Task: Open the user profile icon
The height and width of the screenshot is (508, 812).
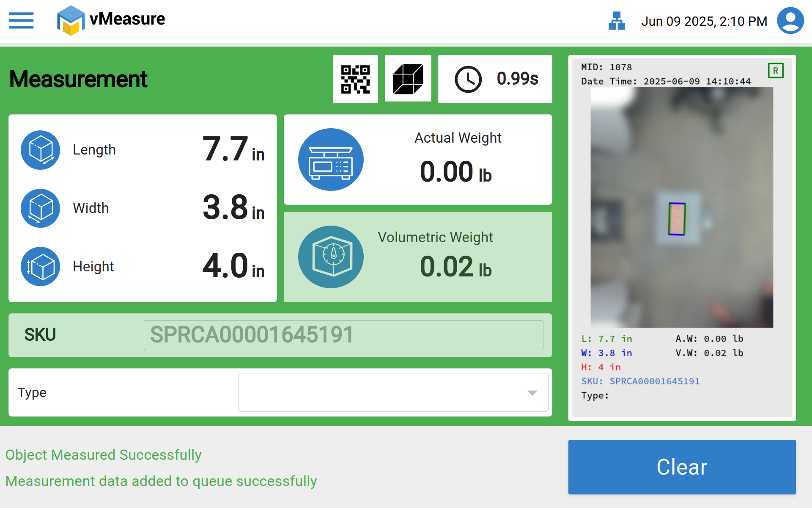Action: point(790,20)
